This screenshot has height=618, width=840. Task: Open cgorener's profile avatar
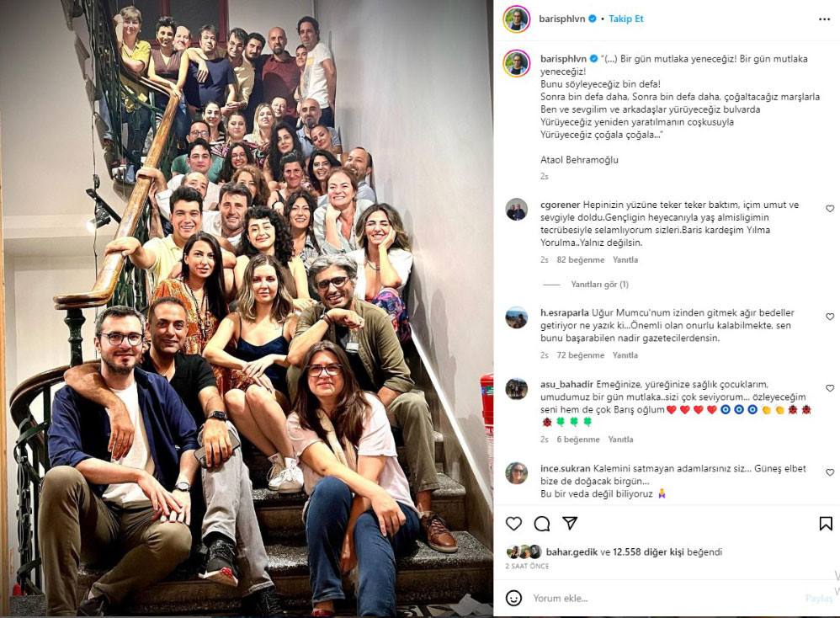point(517,210)
